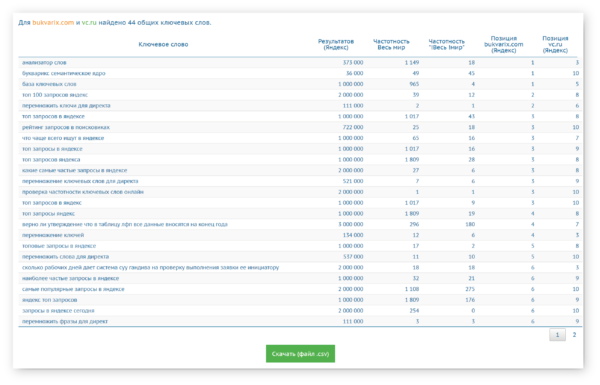The width and height of the screenshot is (600, 385).
Task: Sort by Позиция vc.ru (Яндекс) header
Action: (555, 44)
